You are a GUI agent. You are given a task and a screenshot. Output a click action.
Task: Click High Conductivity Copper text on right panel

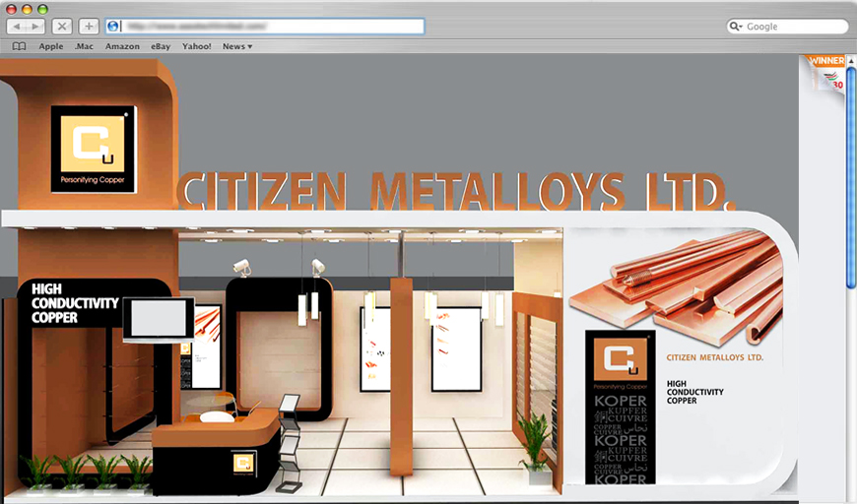694,392
